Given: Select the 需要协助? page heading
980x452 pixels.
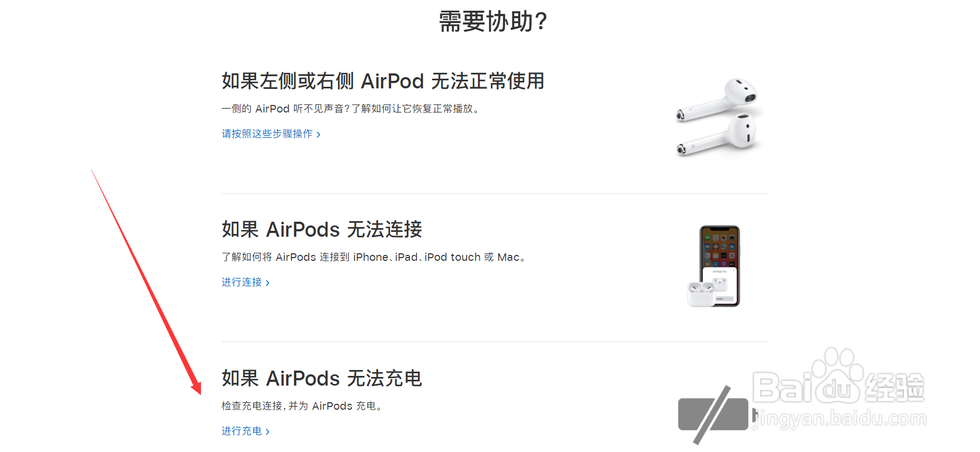Looking at the screenshot, I should coord(493,22).
